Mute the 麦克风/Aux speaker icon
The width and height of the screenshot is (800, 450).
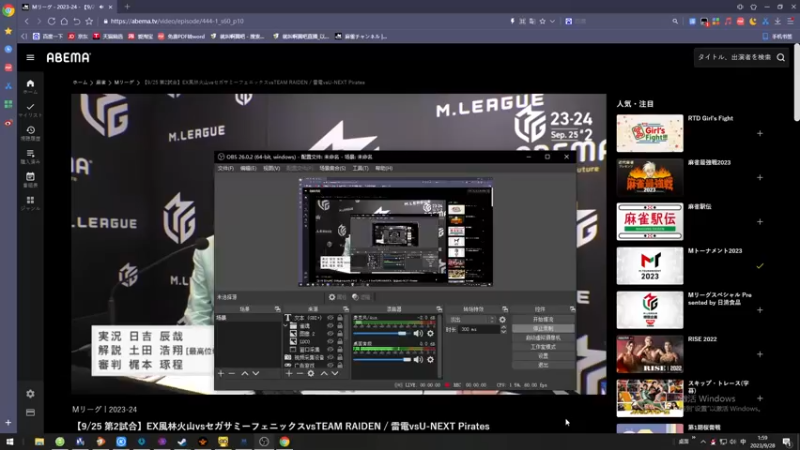coord(418,333)
